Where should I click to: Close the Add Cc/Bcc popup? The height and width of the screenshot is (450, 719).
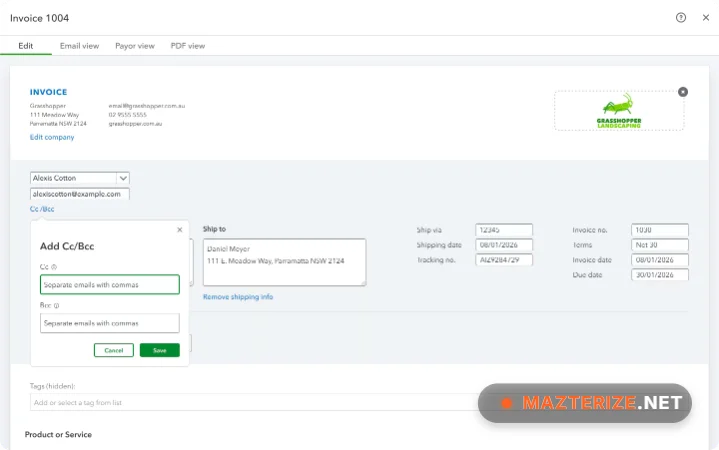[x=180, y=230]
